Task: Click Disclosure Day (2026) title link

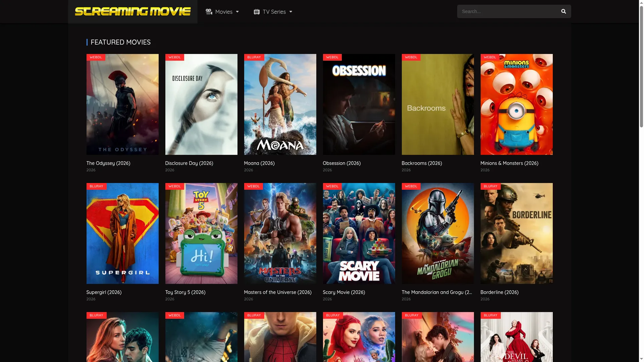Action: (x=189, y=163)
